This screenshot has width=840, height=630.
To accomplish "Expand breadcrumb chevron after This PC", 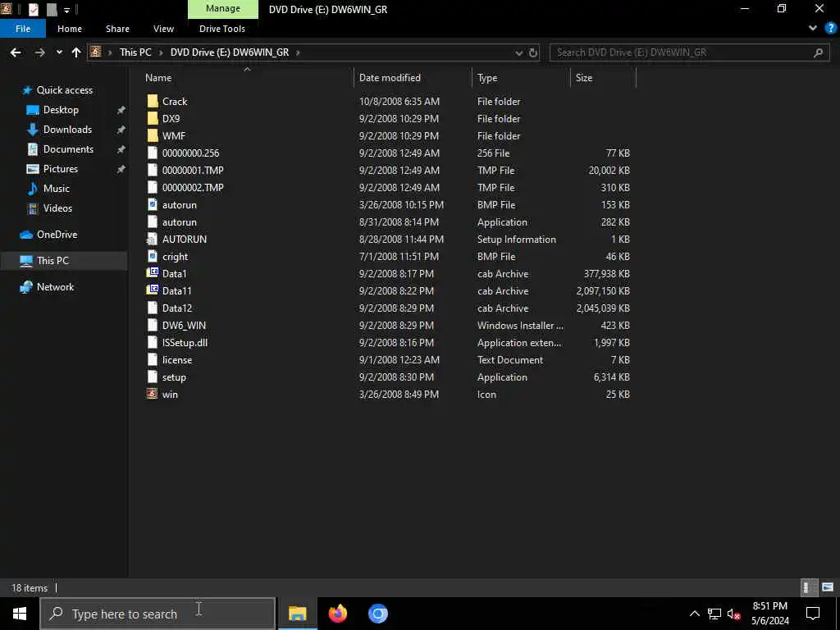I will pos(161,52).
